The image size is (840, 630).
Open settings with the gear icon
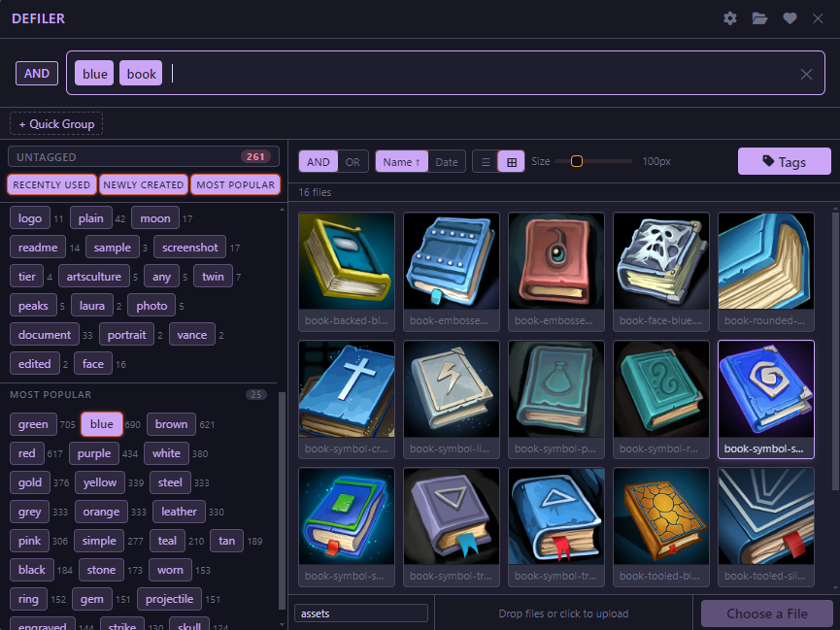tap(729, 18)
